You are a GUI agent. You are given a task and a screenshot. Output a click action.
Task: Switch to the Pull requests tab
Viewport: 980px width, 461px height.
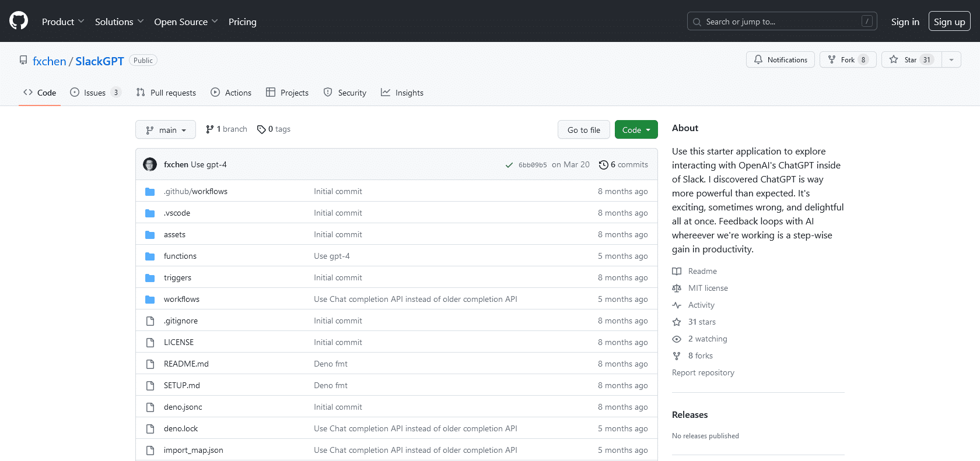pyautogui.click(x=166, y=93)
